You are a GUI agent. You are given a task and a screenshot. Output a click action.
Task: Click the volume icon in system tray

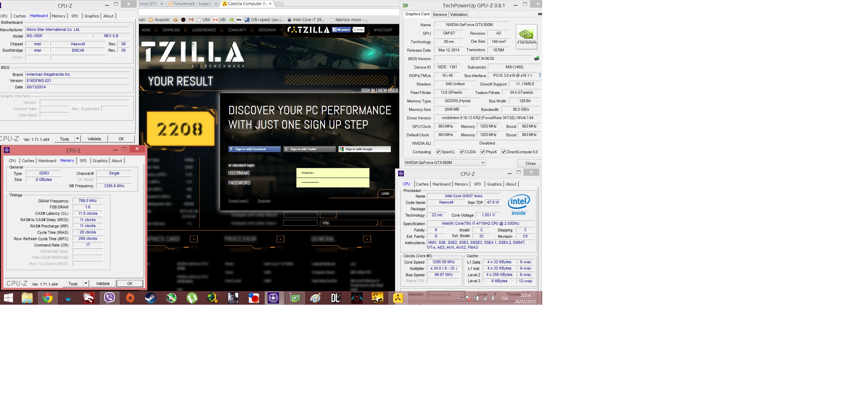coord(493,298)
